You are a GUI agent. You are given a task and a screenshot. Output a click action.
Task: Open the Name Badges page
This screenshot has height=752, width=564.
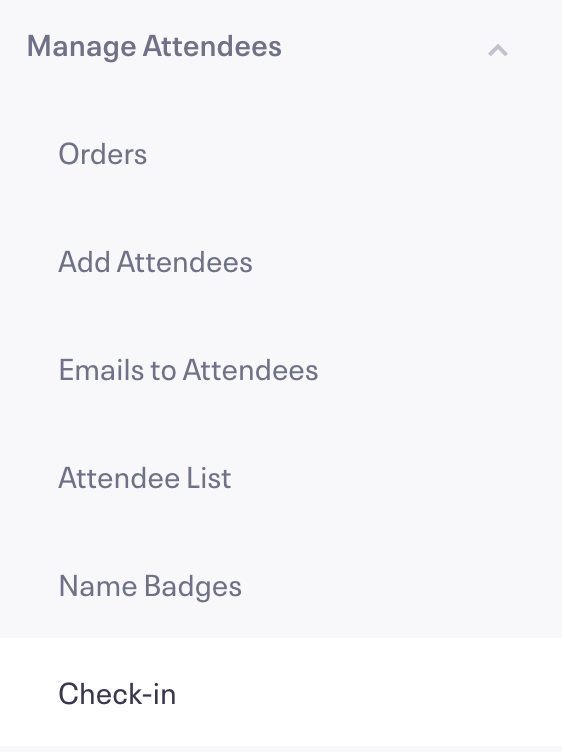point(150,586)
